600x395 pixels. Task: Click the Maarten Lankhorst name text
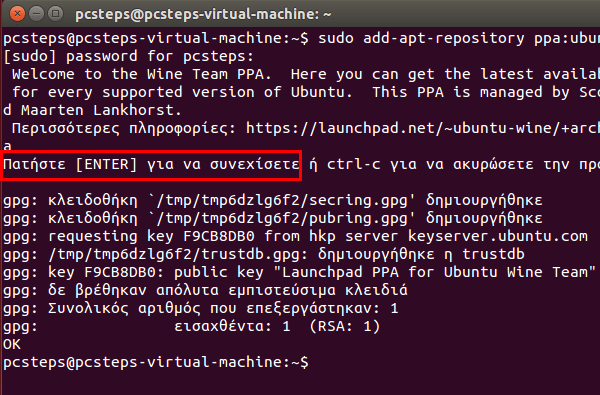[x=101, y=110]
